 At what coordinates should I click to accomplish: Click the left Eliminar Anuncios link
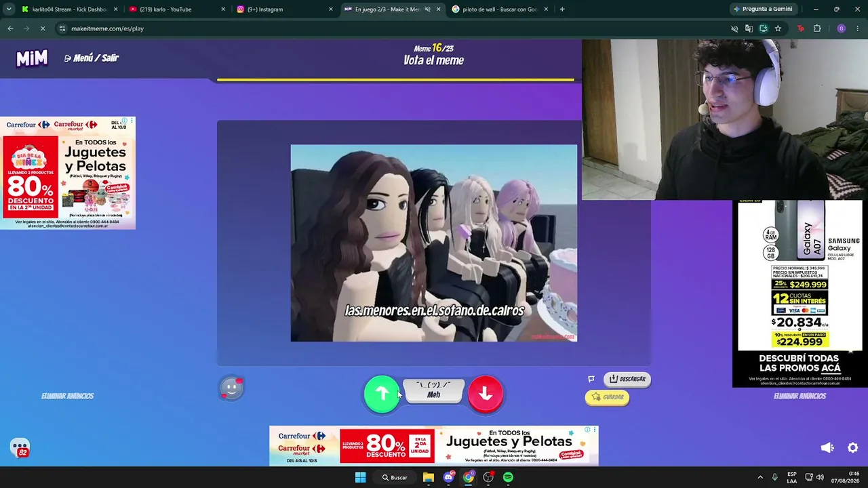tap(67, 396)
